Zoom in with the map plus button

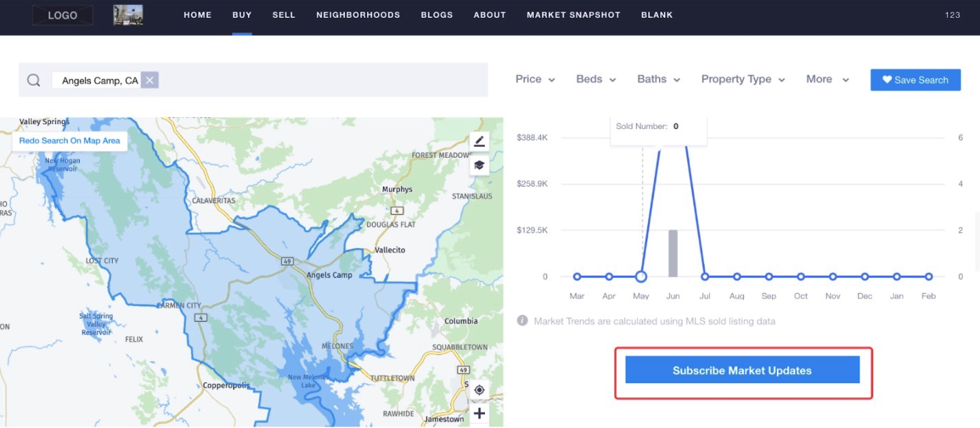click(479, 414)
